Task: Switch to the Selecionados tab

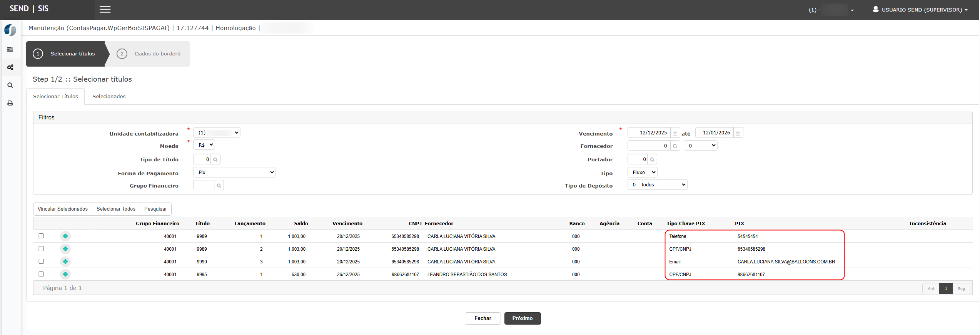Action: pyautogui.click(x=109, y=97)
